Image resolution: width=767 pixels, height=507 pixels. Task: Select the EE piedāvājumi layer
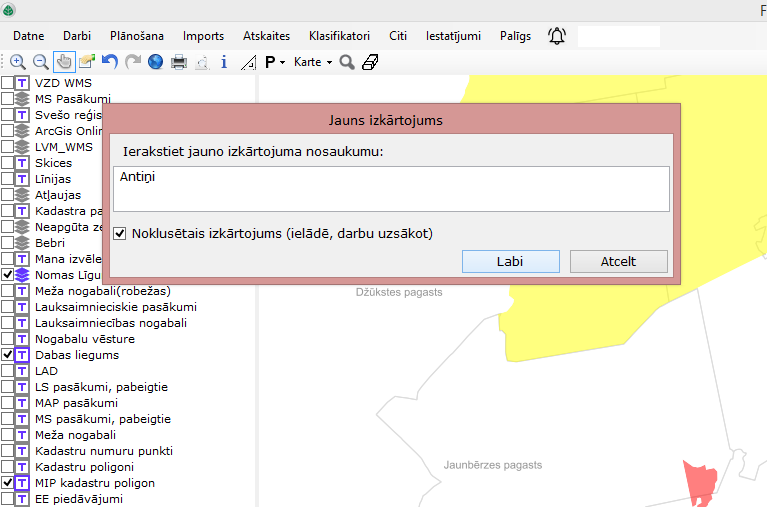coord(79,499)
